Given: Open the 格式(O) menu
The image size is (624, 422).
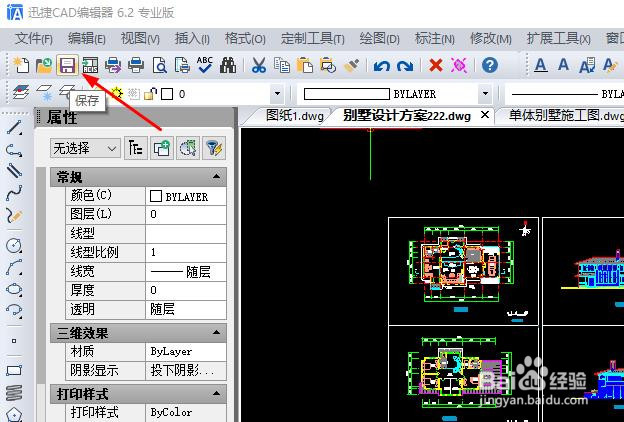Looking at the screenshot, I should coord(245,39).
